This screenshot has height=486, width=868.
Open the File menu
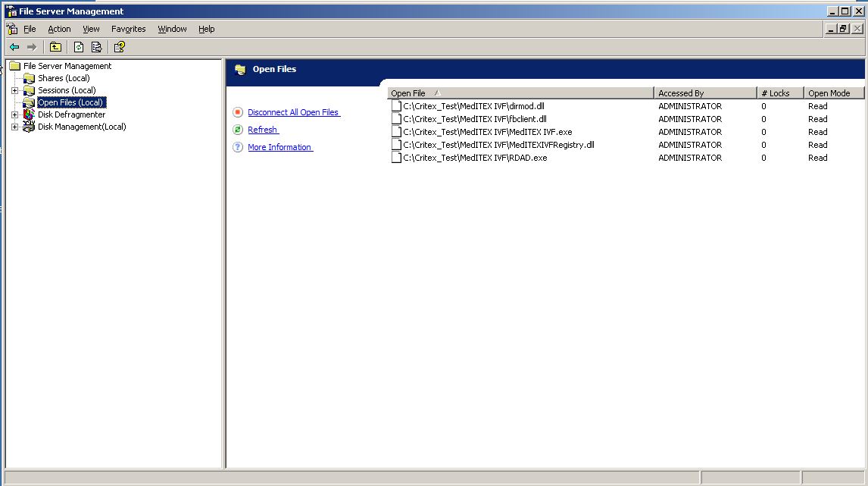(30, 29)
